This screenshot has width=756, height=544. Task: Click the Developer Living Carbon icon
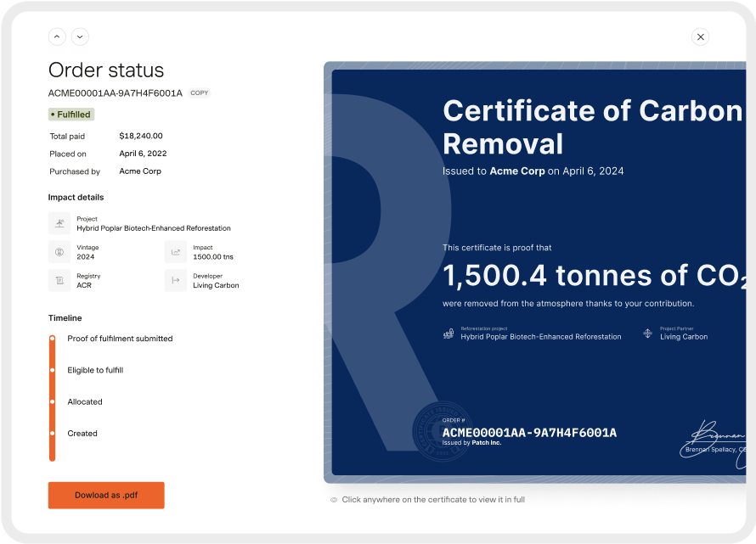(176, 280)
